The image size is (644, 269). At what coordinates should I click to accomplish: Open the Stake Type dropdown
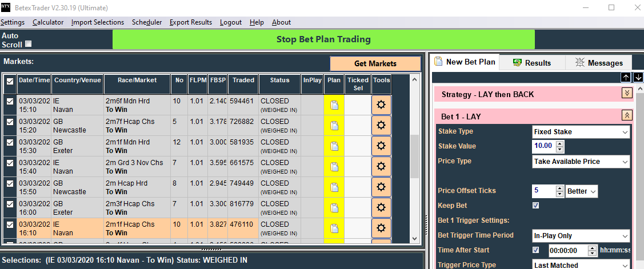pyautogui.click(x=581, y=132)
